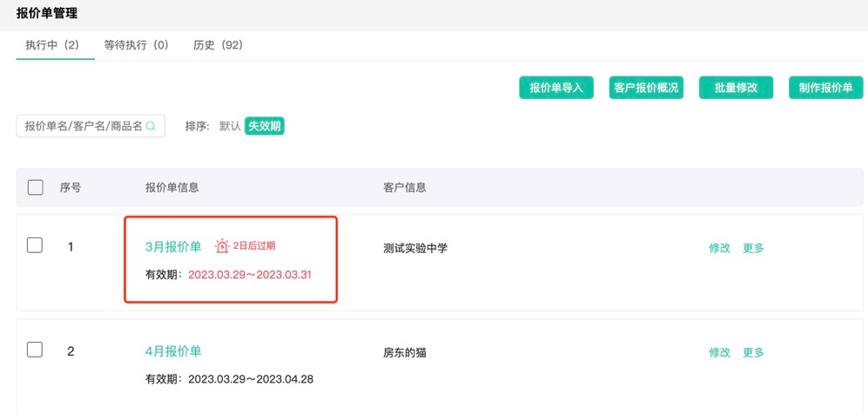Click the 批量修改 button
This screenshot has height=414, width=868.
point(736,88)
